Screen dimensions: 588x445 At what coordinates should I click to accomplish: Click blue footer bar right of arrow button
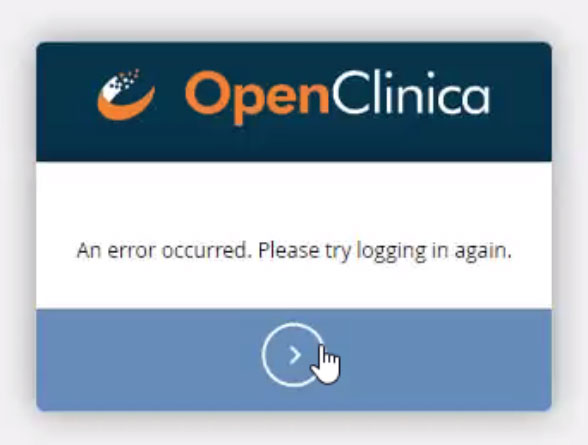point(439,359)
